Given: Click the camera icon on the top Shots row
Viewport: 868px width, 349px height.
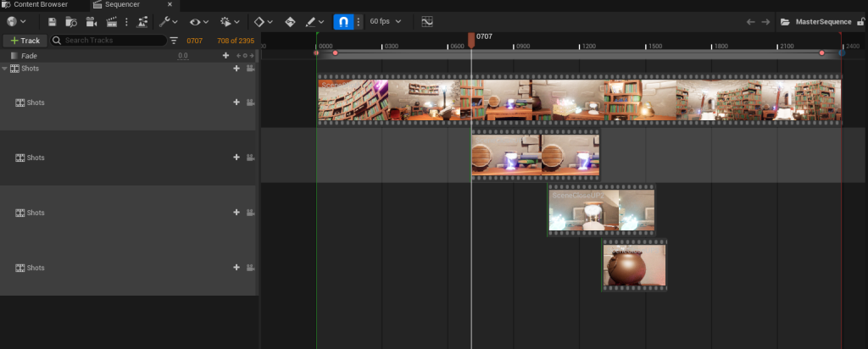Looking at the screenshot, I should click(x=250, y=69).
